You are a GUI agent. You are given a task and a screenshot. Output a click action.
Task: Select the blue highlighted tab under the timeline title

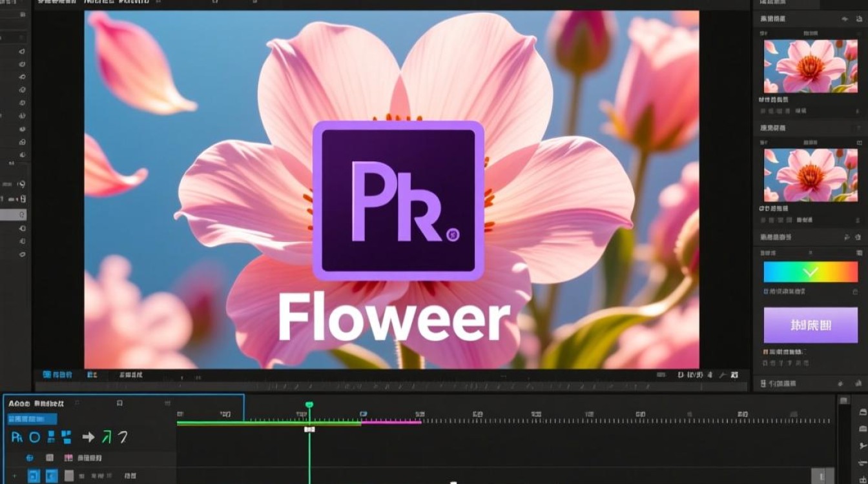click(32, 419)
